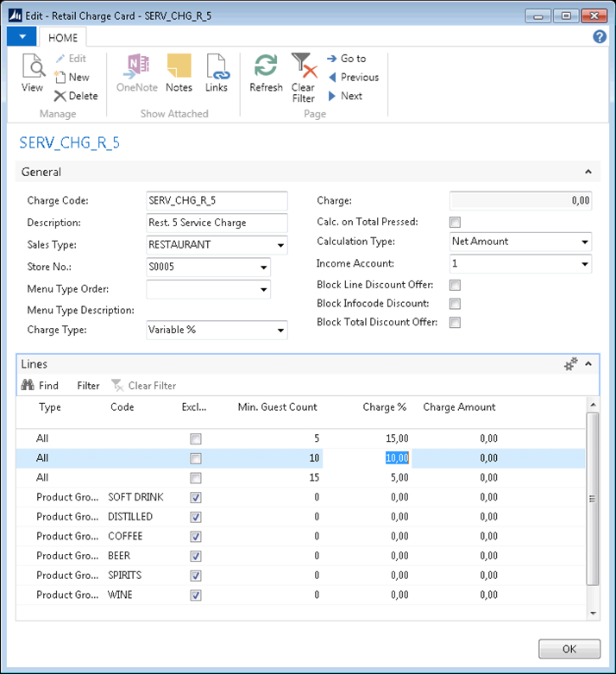Expand the Calculation Type dropdown
The image size is (616, 674).
[x=585, y=243]
